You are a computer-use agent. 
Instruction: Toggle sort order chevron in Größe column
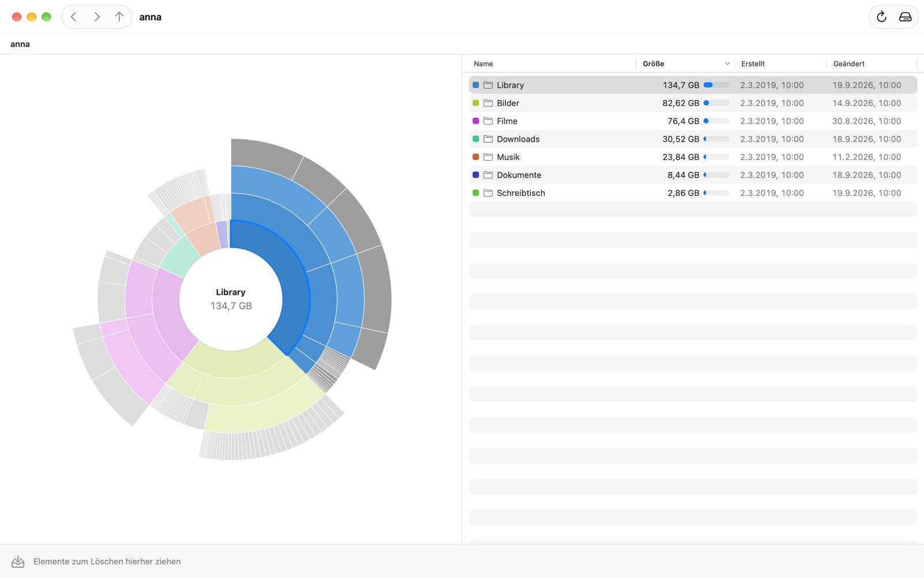click(727, 64)
